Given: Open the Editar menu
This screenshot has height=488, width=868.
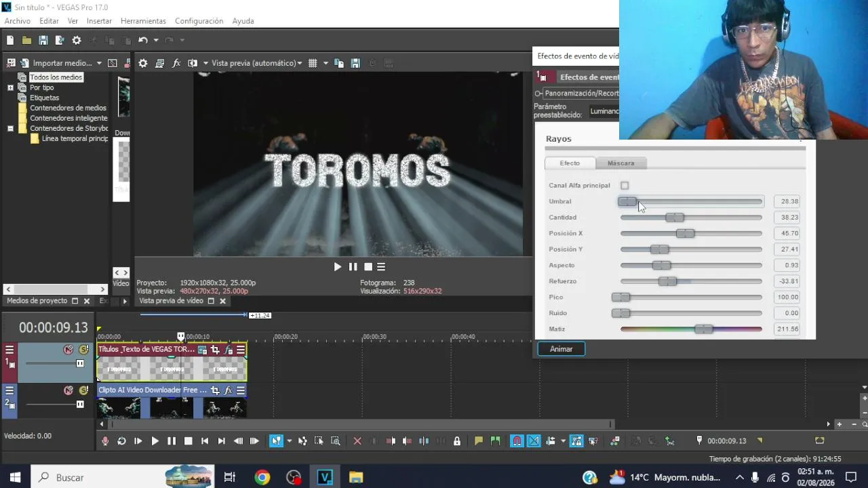Looking at the screenshot, I should click(x=49, y=21).
